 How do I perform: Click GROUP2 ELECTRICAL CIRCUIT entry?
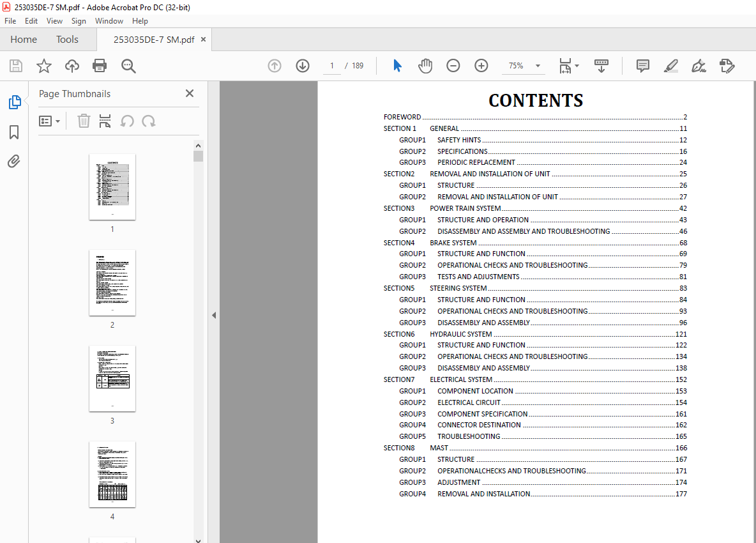(x=543, y=402)
